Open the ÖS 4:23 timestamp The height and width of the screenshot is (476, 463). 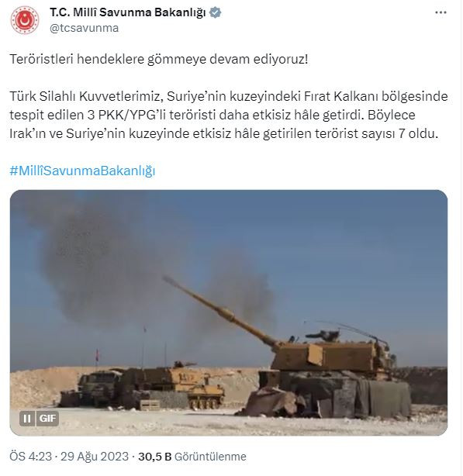click(31, 457)
